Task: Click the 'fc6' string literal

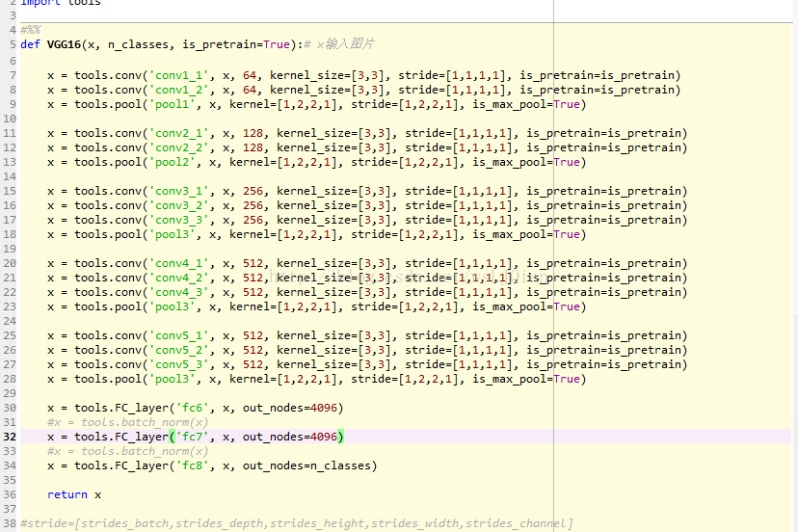Action: tap(193, 408)
